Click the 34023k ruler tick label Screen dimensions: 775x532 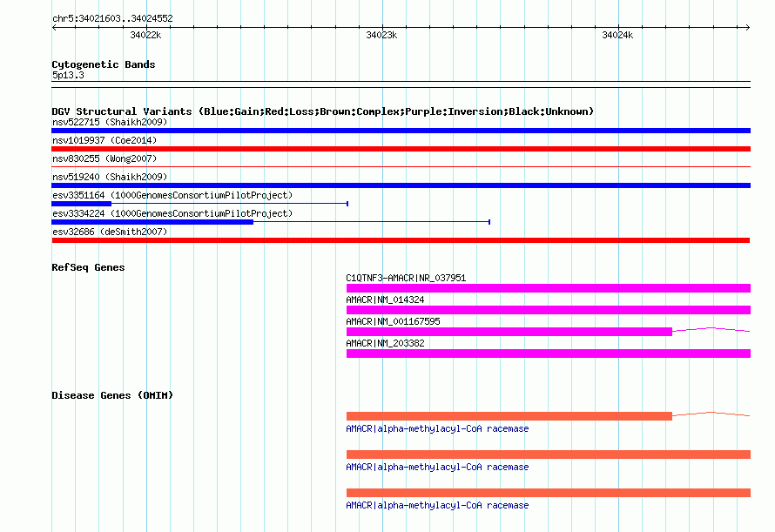381,35
